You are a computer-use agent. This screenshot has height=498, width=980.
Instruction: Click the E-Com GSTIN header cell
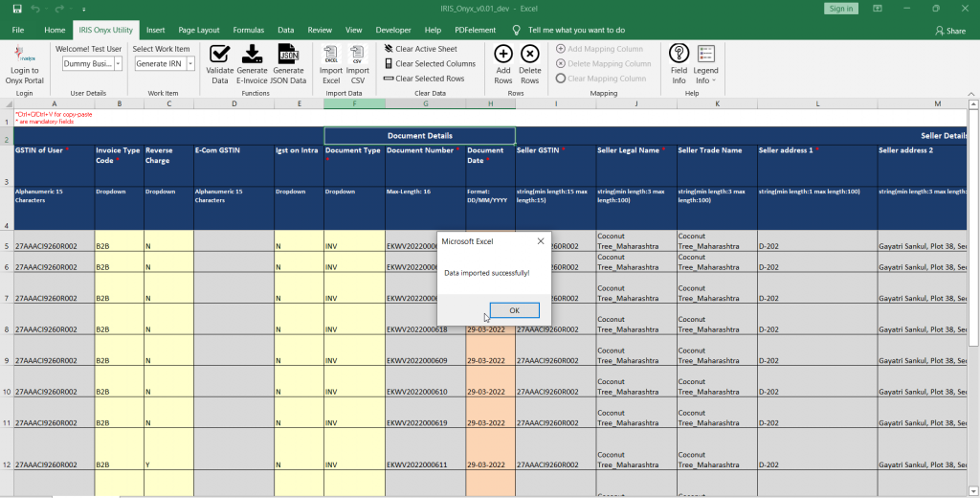234,166
